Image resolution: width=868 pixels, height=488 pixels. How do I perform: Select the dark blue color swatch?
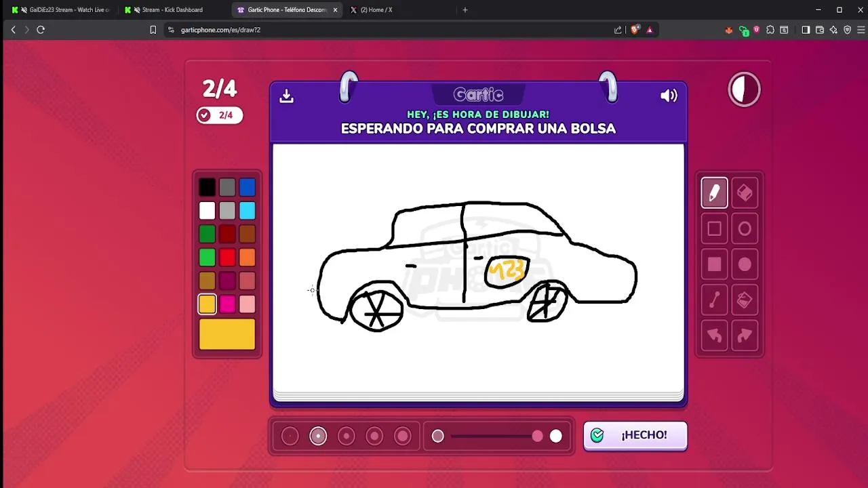[x=247, y=187]
